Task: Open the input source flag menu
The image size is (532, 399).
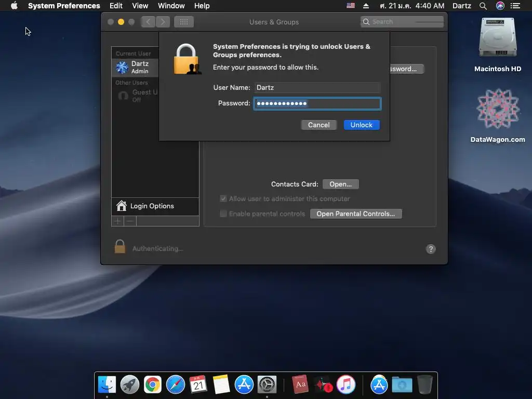Action: [x=351, y=6]
